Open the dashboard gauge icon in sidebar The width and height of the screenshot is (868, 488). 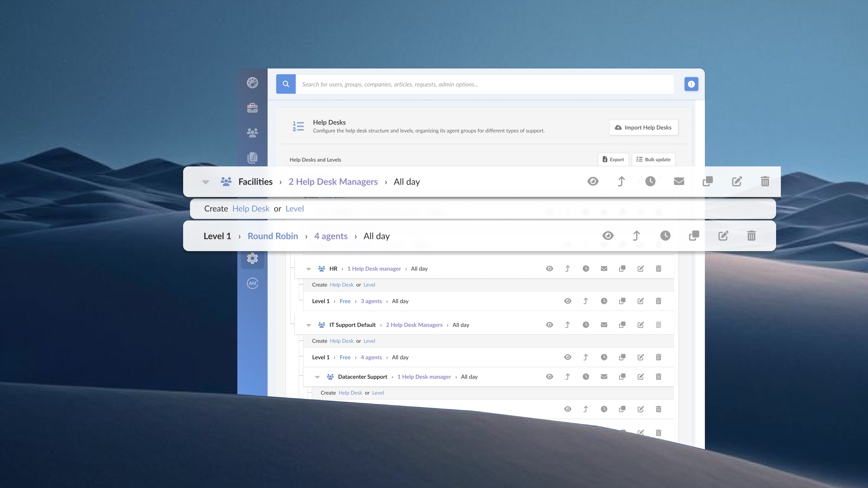pyautogui.click(x=252, y=83)
